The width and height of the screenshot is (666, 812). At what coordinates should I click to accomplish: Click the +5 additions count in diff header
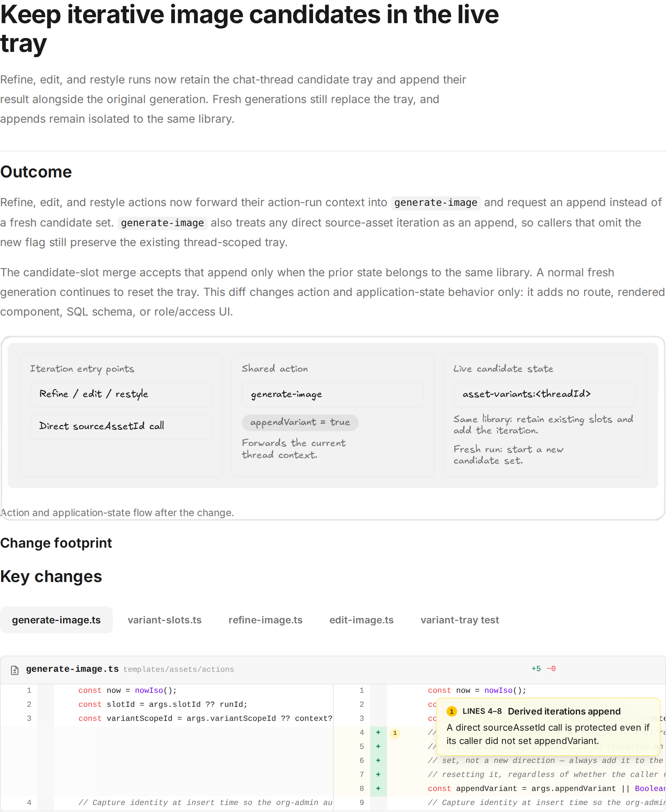coord(536,669)
